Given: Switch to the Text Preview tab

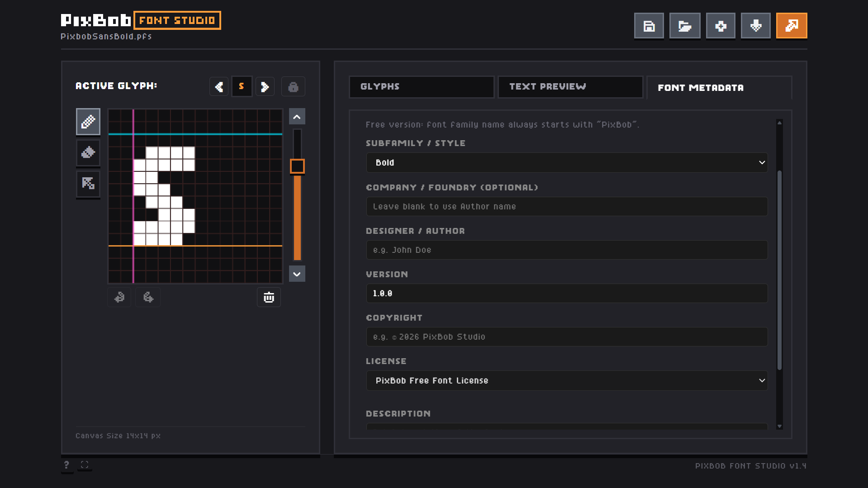Looking at the screenshot, I should click(570, 87).
